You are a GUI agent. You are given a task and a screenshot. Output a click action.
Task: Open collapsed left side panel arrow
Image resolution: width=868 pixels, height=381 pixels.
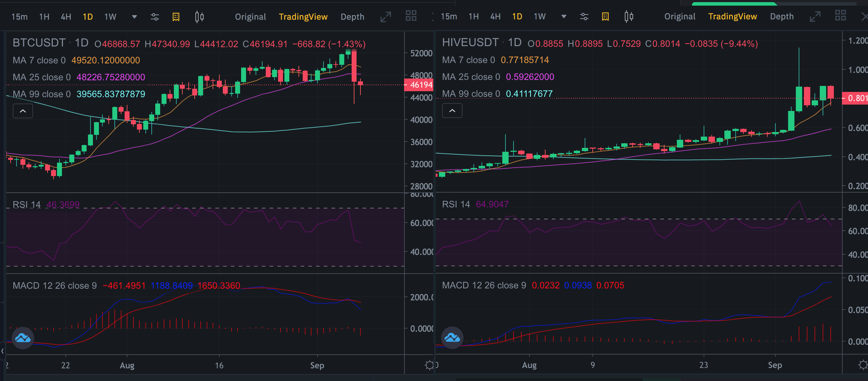coord(2,351)
